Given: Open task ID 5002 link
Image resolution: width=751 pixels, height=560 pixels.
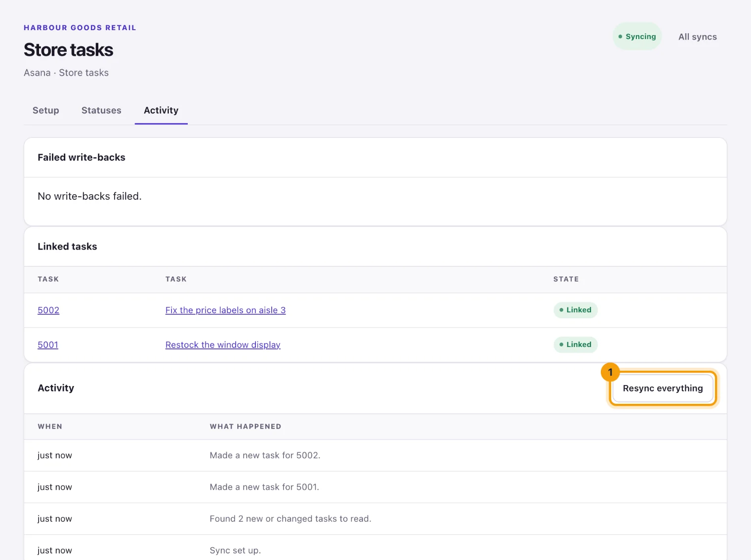Looking at the screenshot, I should (x=48, y=310).
